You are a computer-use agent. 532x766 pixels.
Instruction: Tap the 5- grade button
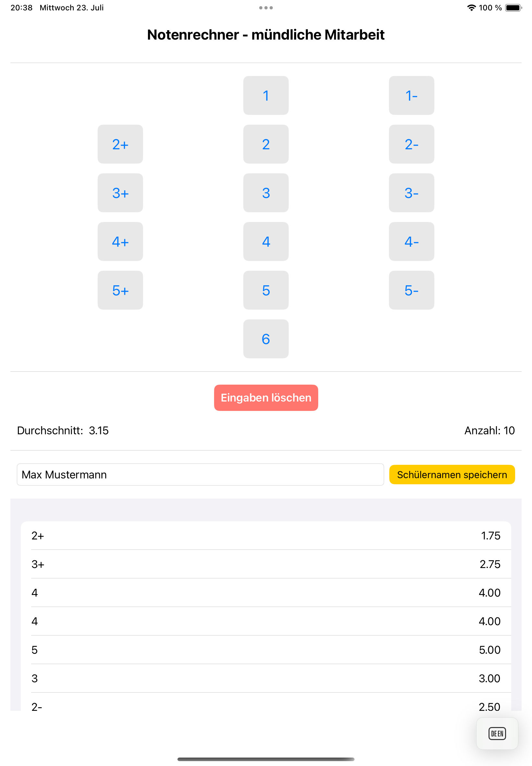pyautogui.click(x=411, y=290)
